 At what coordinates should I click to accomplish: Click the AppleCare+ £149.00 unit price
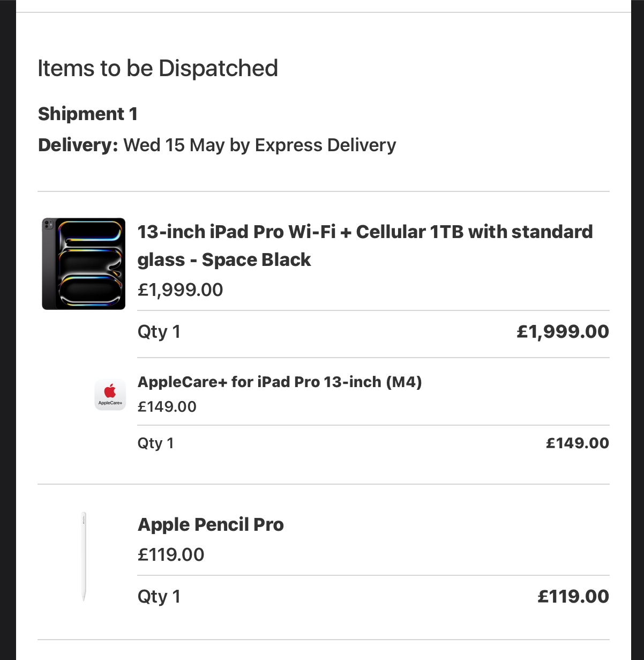pos(167,406)
